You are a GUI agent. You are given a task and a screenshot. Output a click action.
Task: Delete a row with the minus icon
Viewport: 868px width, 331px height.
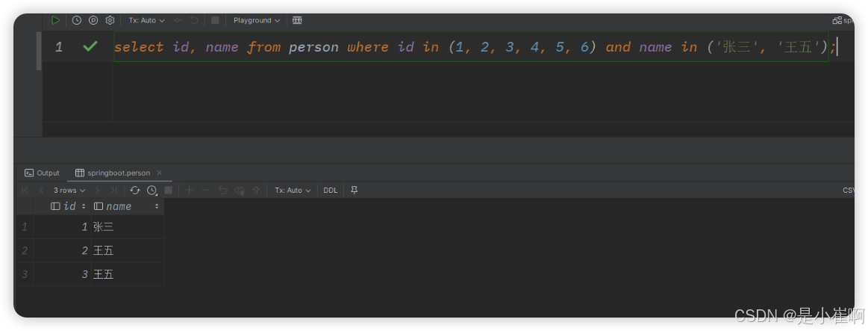point(206,191)
